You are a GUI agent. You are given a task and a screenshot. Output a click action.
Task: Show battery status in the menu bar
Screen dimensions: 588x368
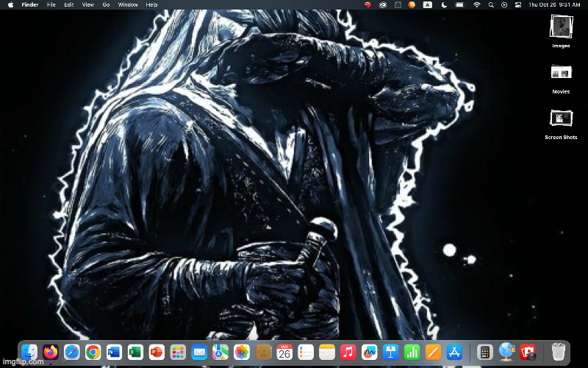point(460,5)
